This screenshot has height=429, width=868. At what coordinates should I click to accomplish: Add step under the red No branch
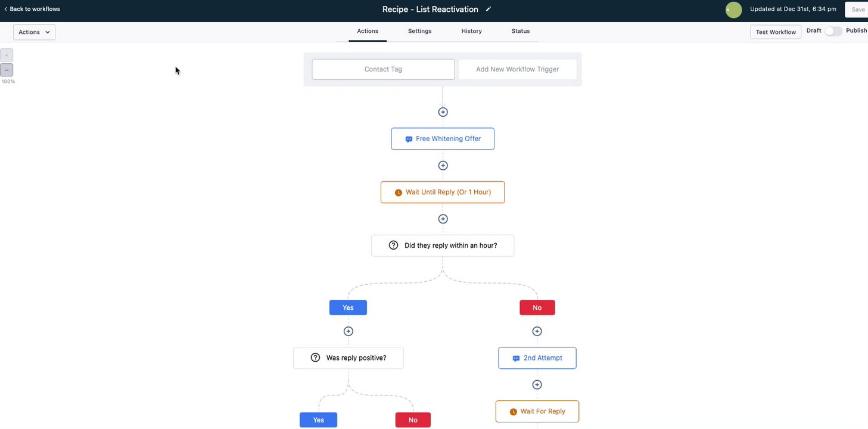[x=537, y=331]
